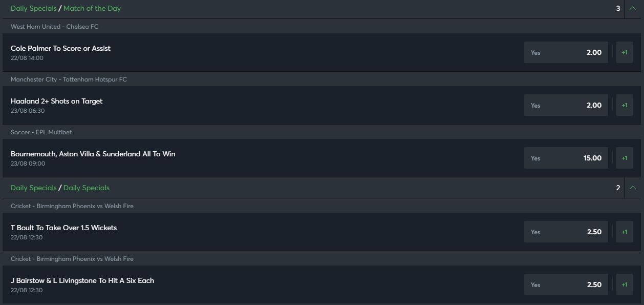644x305 pixels.
Task: Collapse the Match of the Day section
Action: (x=633, y=9)
